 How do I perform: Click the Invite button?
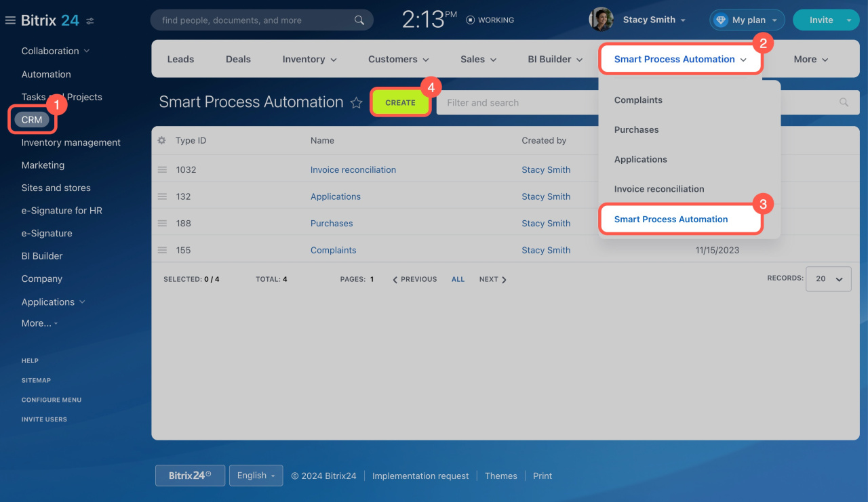point(821,20)
